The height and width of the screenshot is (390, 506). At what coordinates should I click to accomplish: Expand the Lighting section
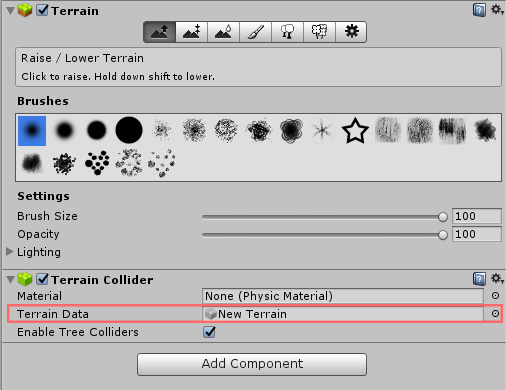pyautogui.click(x=10, y=252)
